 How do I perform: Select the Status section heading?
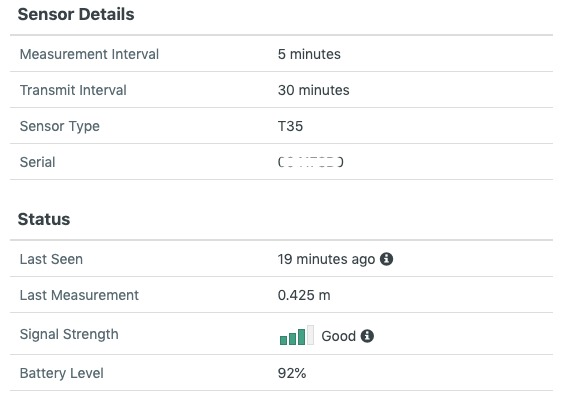(44, 219)
